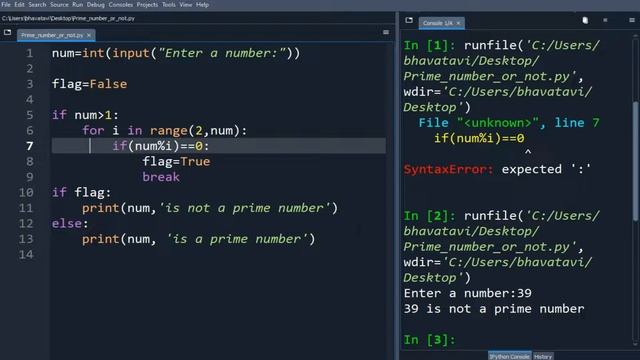This screenshot has width=640, height=360.
Task: Click the 'else:' code line
Action: (x=70, y=224)
